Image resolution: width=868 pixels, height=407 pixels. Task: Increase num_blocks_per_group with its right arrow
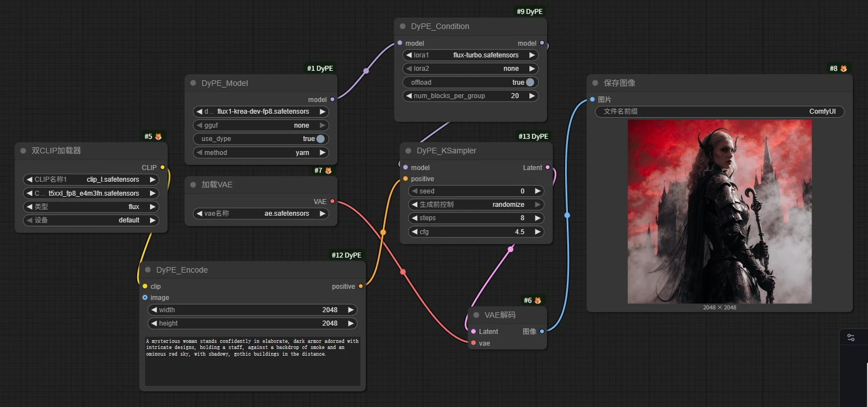[x=532, y=96]
